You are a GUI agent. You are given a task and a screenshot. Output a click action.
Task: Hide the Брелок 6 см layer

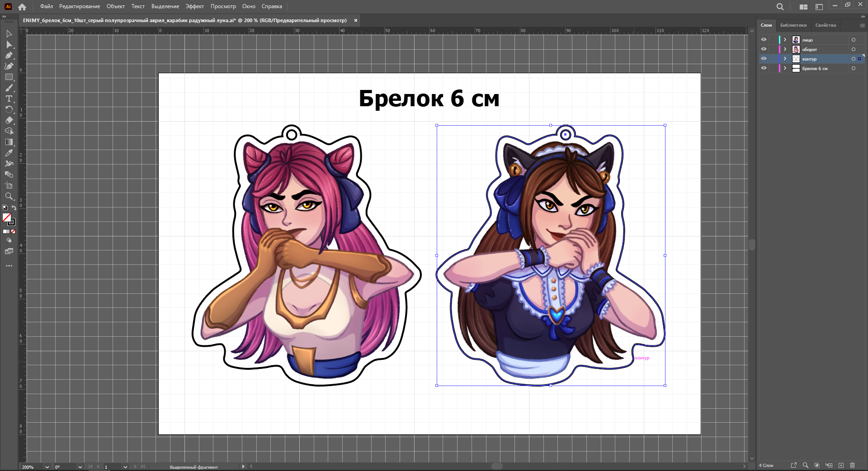click(764, 68)
